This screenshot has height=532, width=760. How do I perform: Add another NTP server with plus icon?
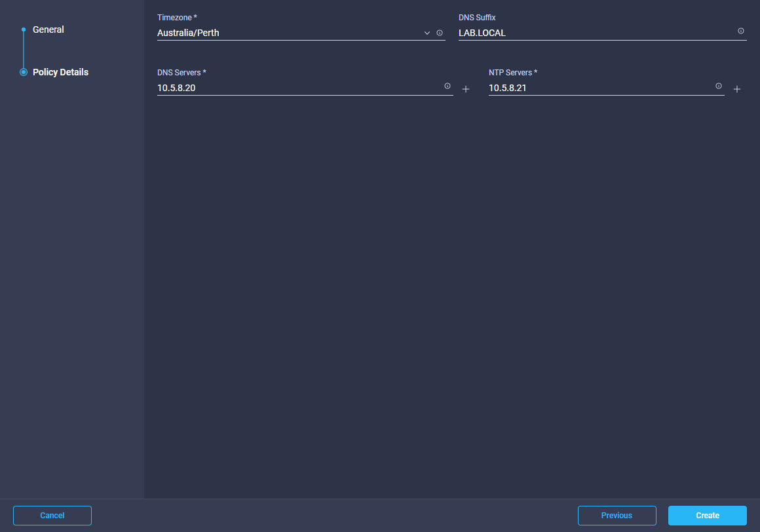click(737, 89)
